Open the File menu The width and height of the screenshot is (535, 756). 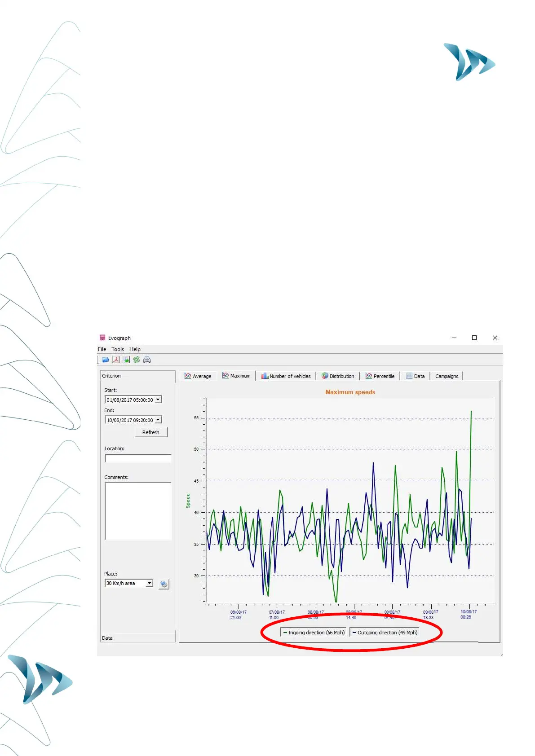[102, 349]
